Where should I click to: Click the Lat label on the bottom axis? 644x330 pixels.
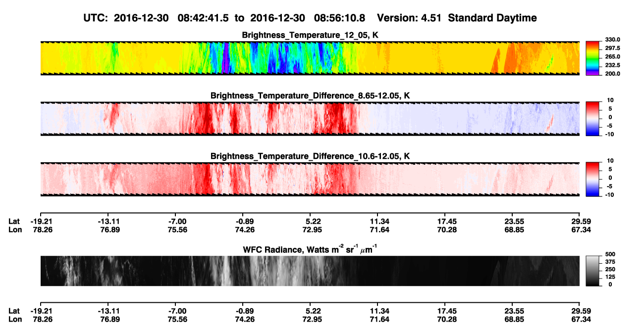point(14,311)
